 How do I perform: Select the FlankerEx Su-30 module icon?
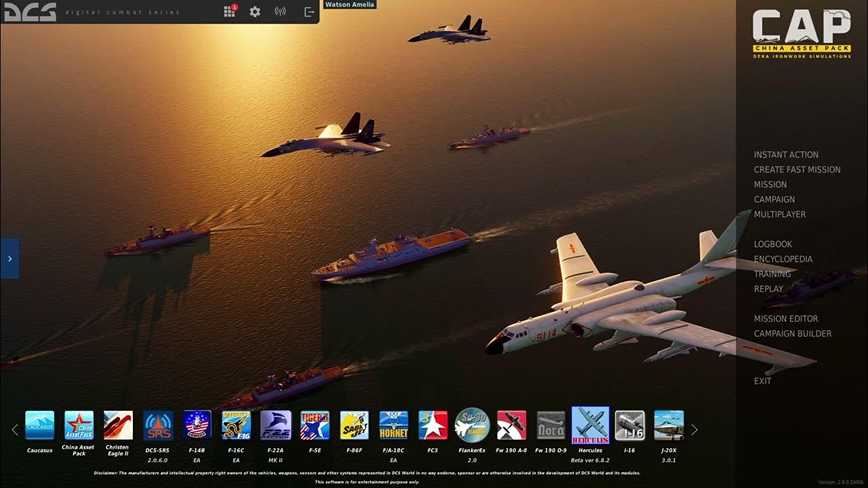tap(472, 425)
